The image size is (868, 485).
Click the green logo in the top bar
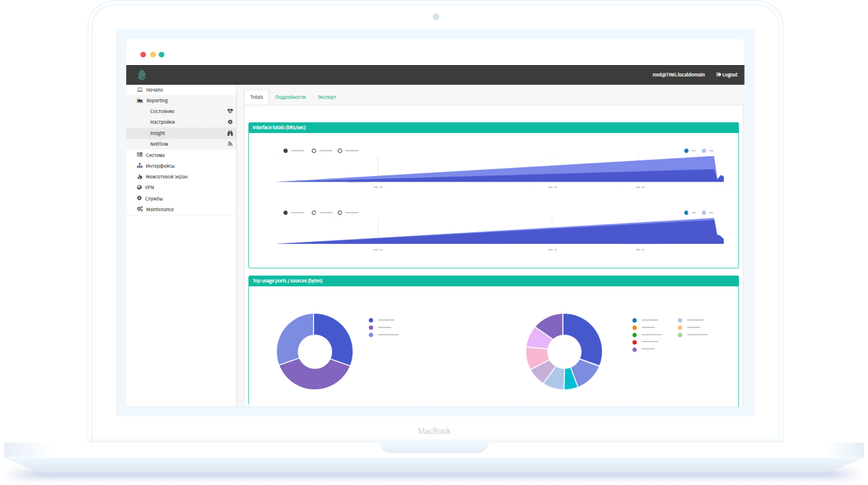click(142, 75)
